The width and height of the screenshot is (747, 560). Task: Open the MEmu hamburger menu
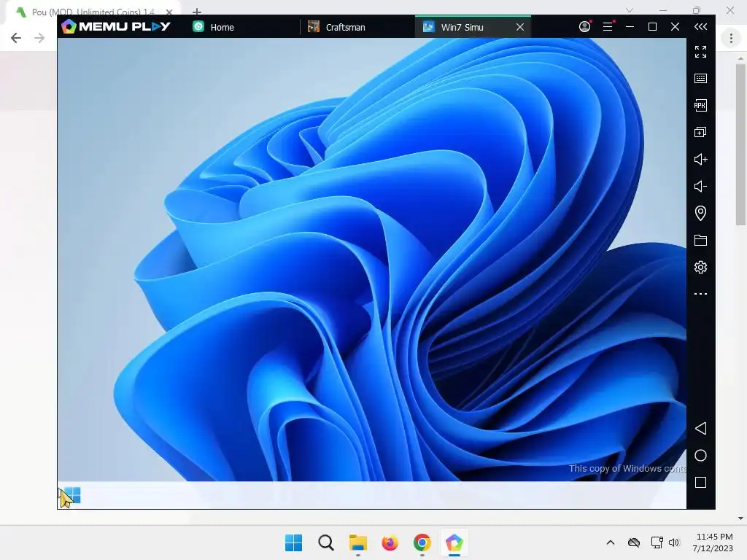608,27
